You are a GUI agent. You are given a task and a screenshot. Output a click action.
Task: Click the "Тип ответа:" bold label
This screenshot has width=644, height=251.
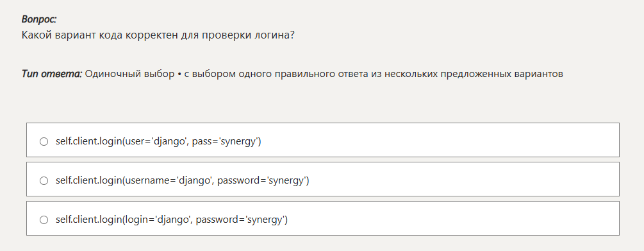click(x=52, y=74)
